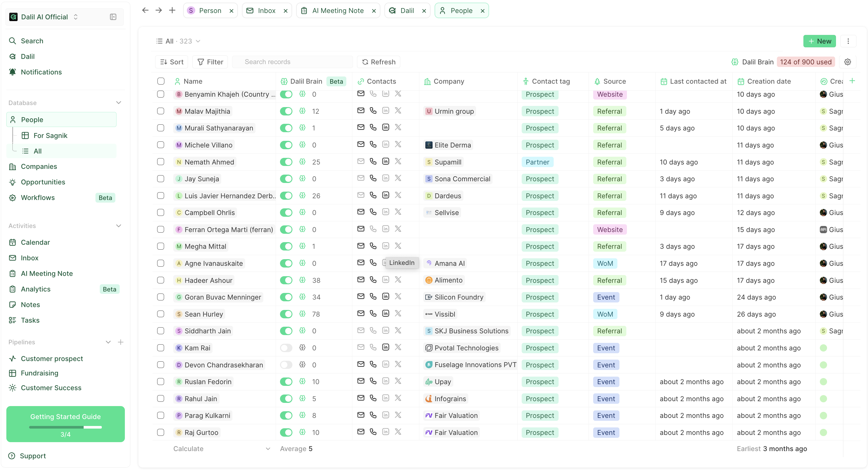Switch to the Inbox tab
The height and width of the screenshot is (471, 868).
(x=267, y=10)
